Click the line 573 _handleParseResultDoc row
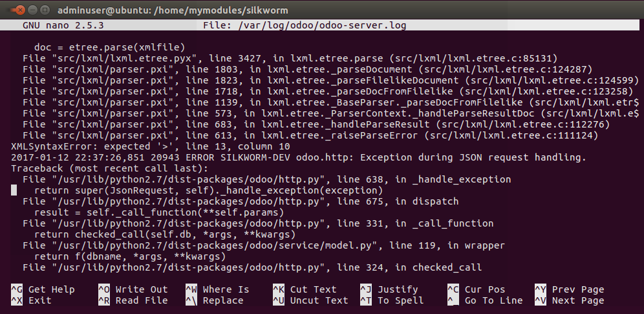The height and width of the screenshot is (314, 644). [330, 113]
